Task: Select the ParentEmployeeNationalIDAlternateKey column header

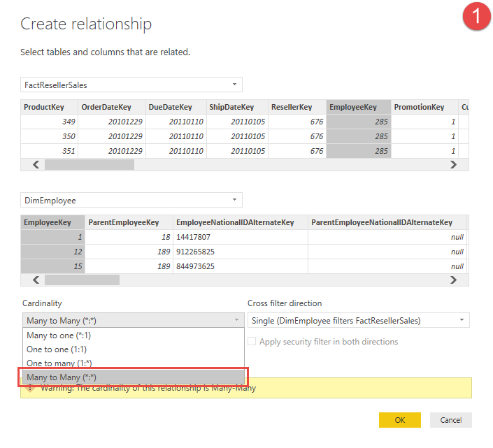Action: (387, 222)
